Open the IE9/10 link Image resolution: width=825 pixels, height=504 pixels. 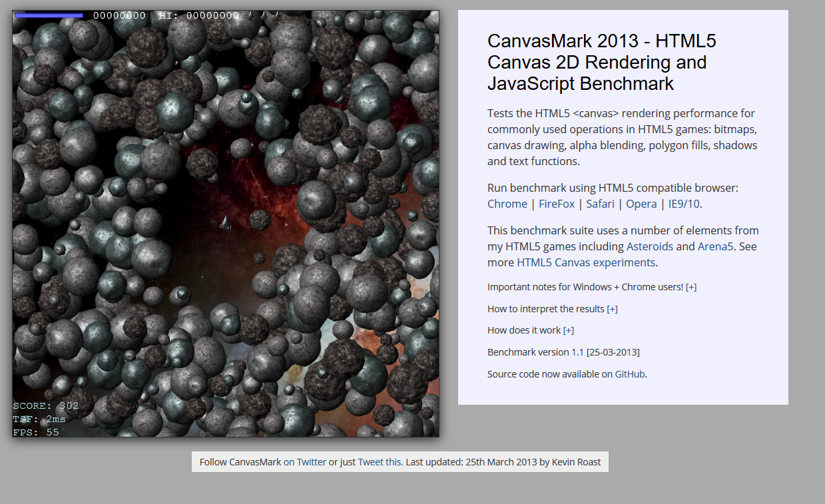coord(684,204)
